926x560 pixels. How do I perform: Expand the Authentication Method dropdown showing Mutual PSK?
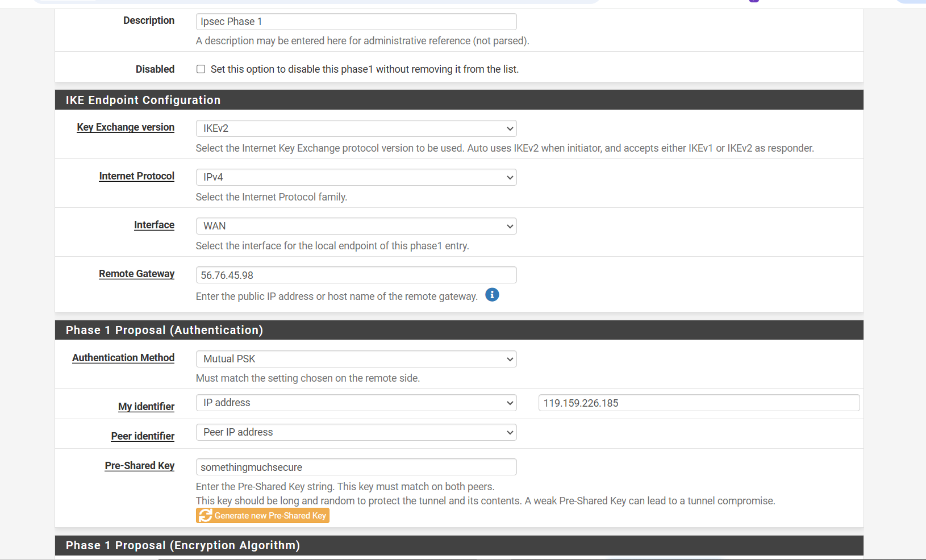(x=356, y=359)
